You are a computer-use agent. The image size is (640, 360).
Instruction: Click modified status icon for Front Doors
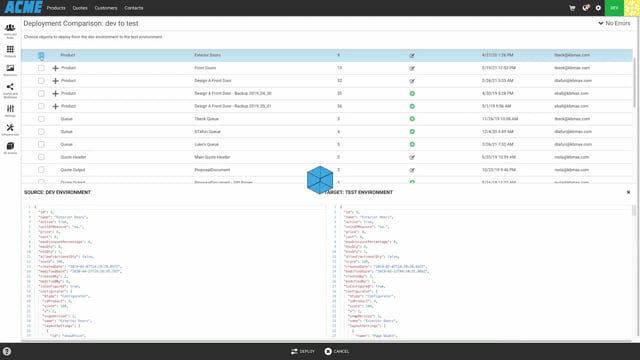[412, 68]
